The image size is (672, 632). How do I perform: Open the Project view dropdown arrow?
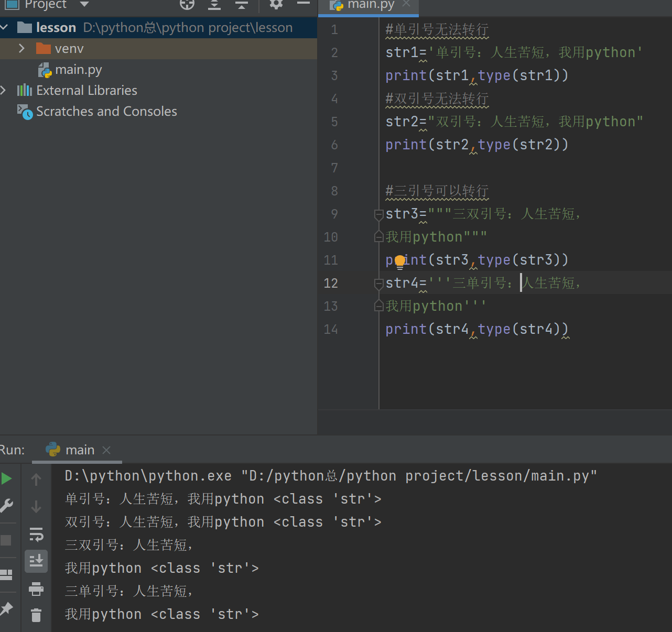[x=84, y=4]
